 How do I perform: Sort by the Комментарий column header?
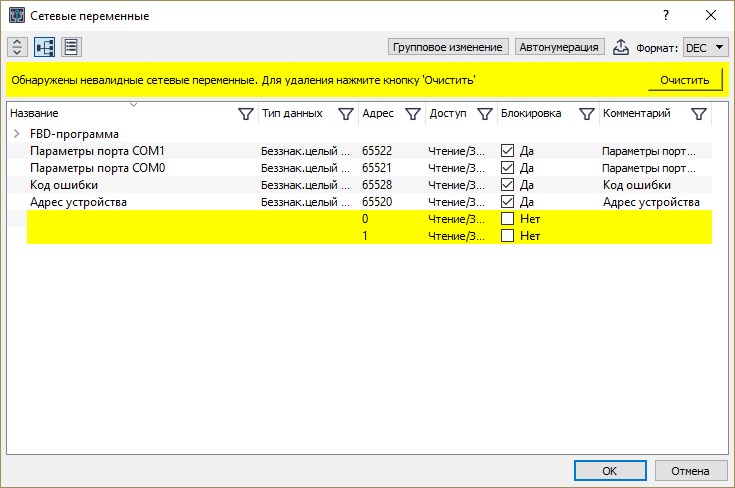(637, 113)
